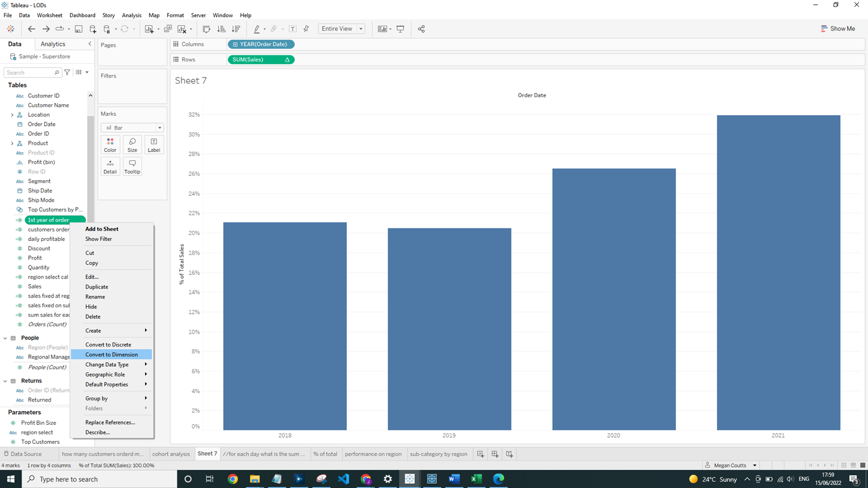Expand the Location hierarchy
The image size is (868, 488).
tap(12, 115)
